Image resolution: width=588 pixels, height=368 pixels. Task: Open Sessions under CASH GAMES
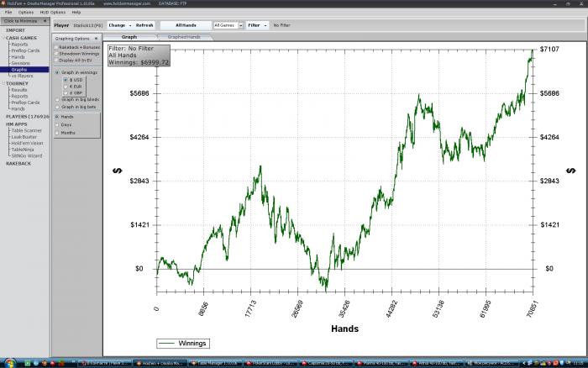[21, 63]
